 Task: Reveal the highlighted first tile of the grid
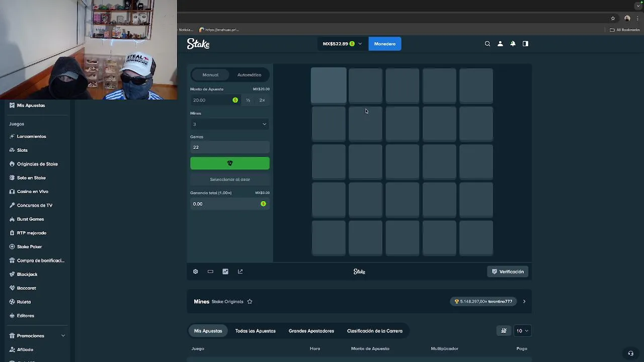pos(329,85)
